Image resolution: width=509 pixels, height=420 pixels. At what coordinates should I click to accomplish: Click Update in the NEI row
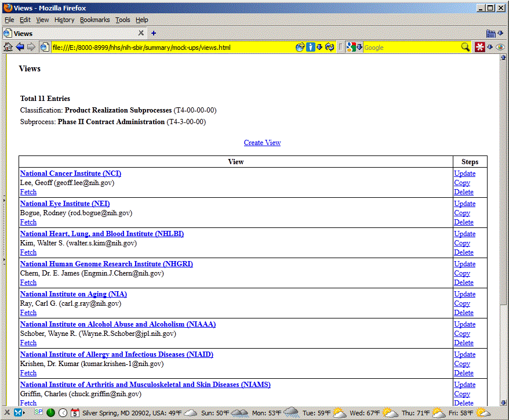[465, 204]
